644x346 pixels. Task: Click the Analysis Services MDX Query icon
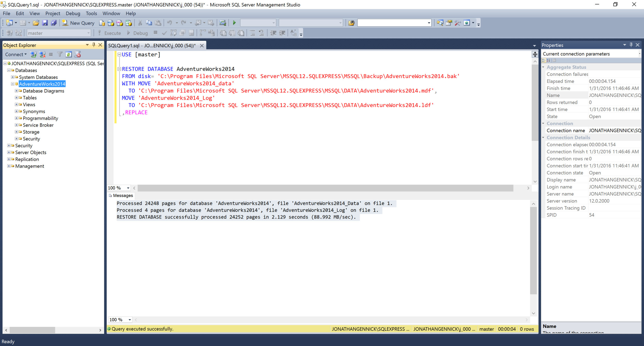pos(111,23)
